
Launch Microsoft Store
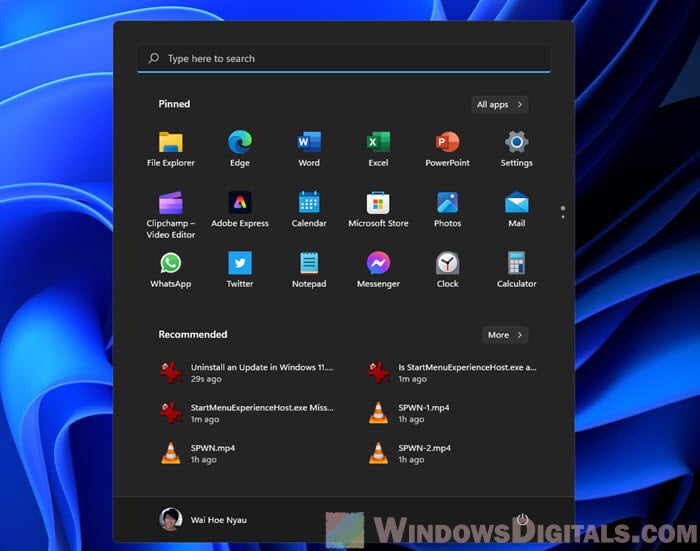[378, 209]
